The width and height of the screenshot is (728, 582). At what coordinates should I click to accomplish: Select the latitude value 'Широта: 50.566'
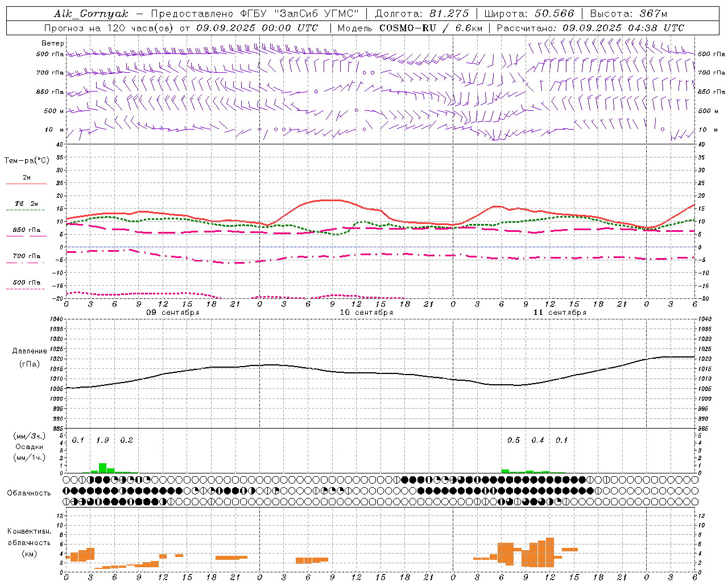(x=530, y=14)
